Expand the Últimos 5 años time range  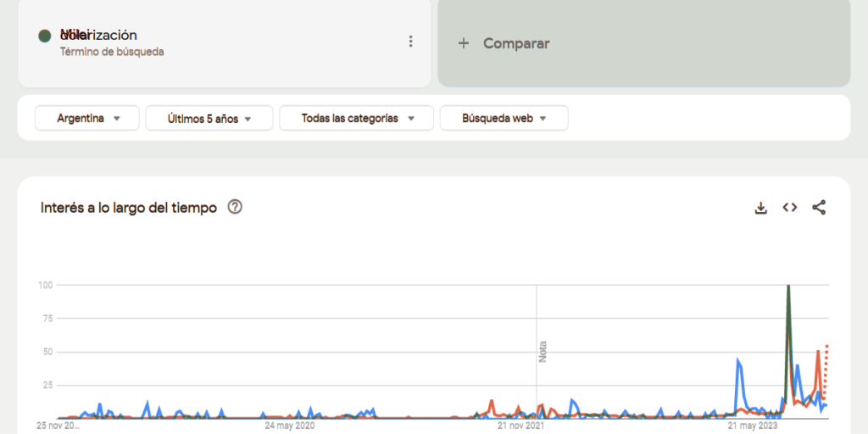pos(209,119)
